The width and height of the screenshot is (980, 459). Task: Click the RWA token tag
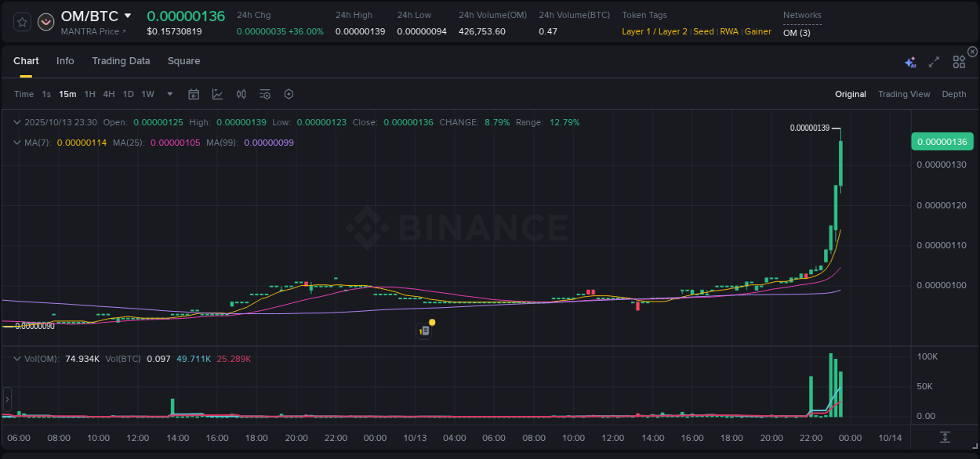click(729, 31)
